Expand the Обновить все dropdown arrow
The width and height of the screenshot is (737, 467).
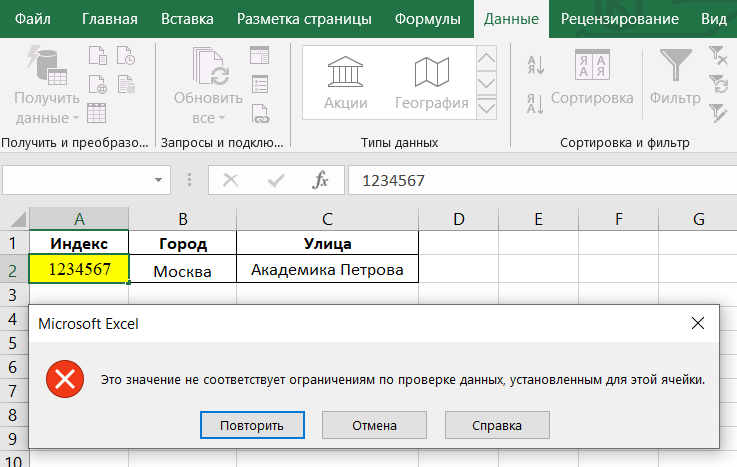click(222, 118)
